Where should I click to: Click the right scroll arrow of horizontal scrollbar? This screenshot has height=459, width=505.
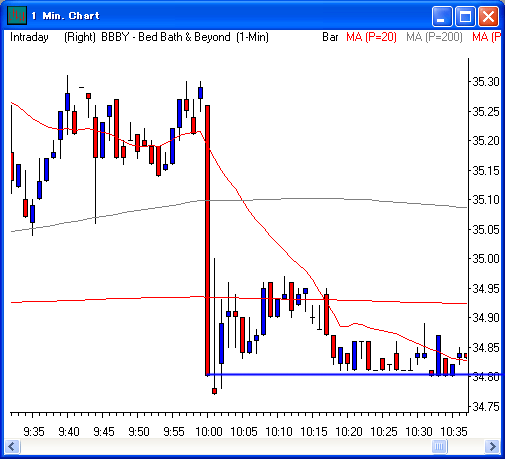(x=492, y=446)
